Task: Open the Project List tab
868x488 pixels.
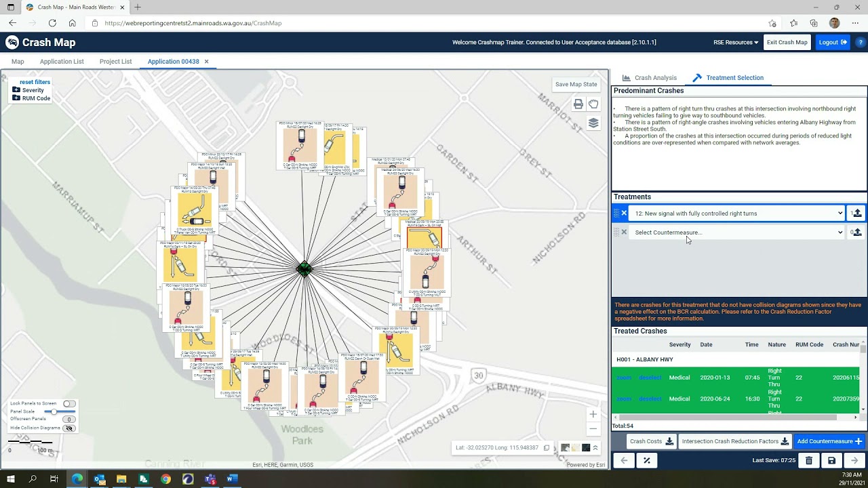Action: [x=115, y=62]
